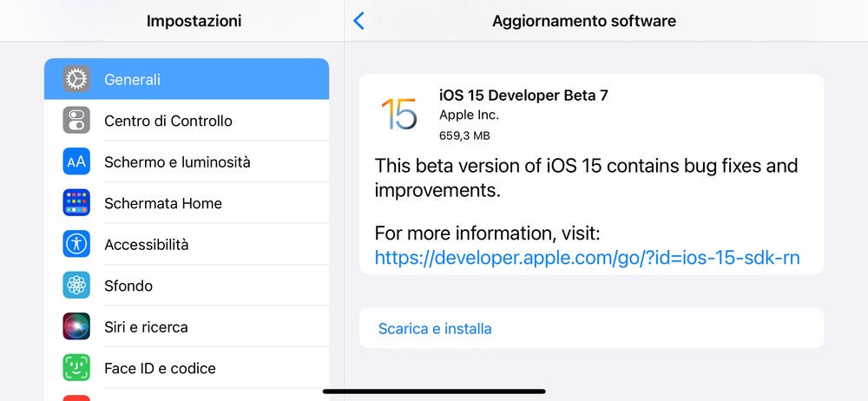
Task: Open the 'Face ID e codice' text label
Action: click(x=160, y=368)
